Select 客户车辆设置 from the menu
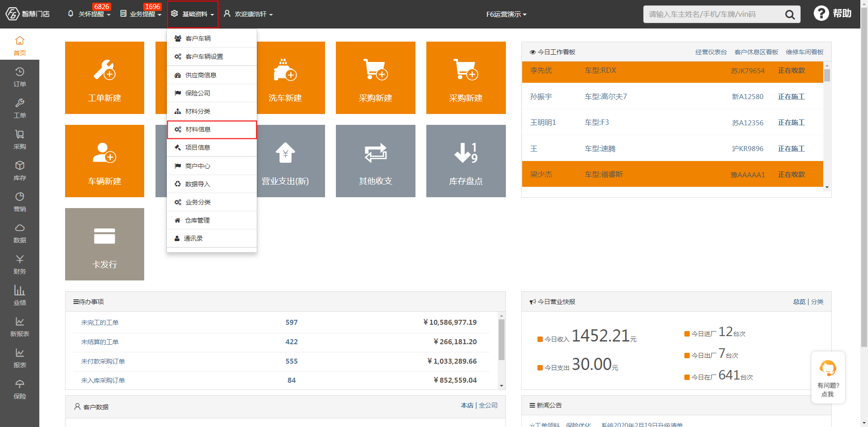 point(212,57)
